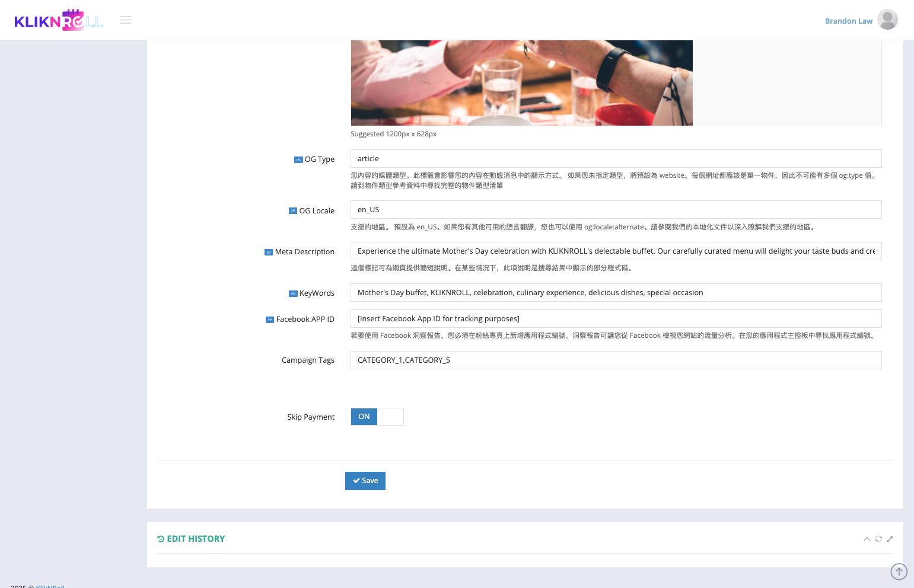
Task: Toggle the hamburger sidebar menu
Action: coord(126,20)
